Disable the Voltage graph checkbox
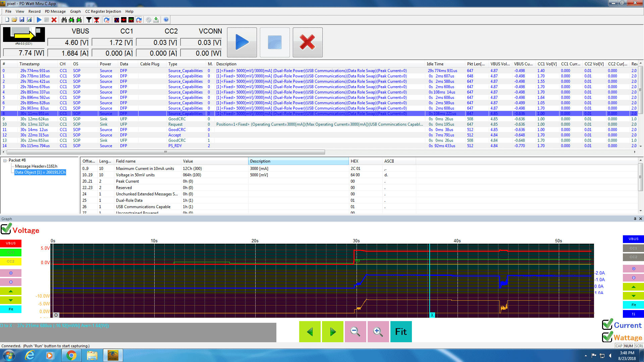 click(6, 229)
